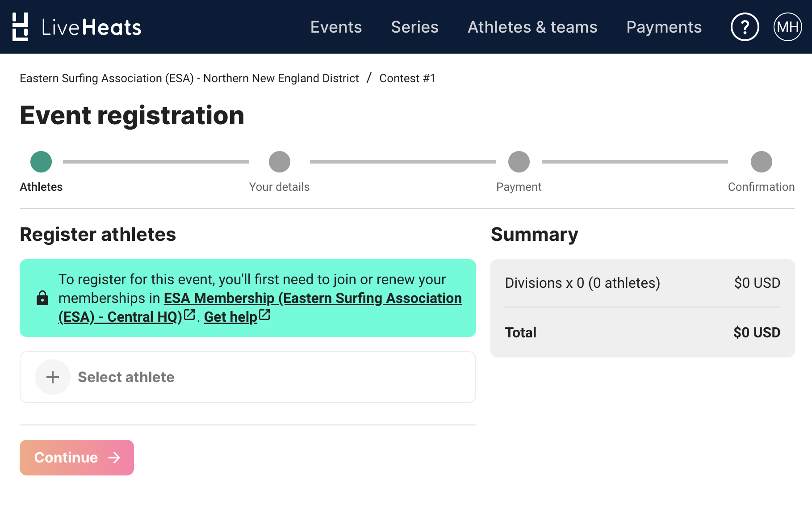Select the Confirmation step circle
The image size is (812, 513).
[762, 162]
